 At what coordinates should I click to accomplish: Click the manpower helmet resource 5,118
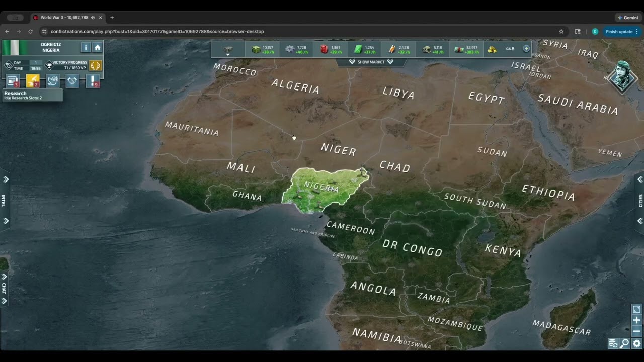click(x=433, y=49)
